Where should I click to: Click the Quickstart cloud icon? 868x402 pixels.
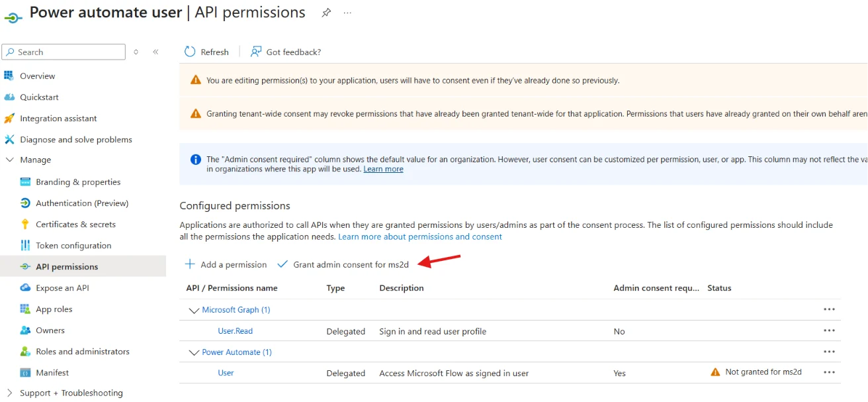(9, 97)
